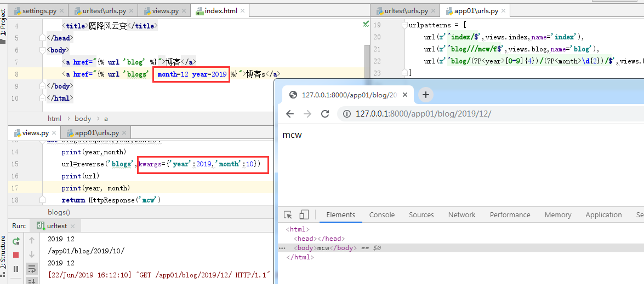Click the 'body' breadcrumb in index.html
This screenshot has width=644, height=284.
coord(83,118)
